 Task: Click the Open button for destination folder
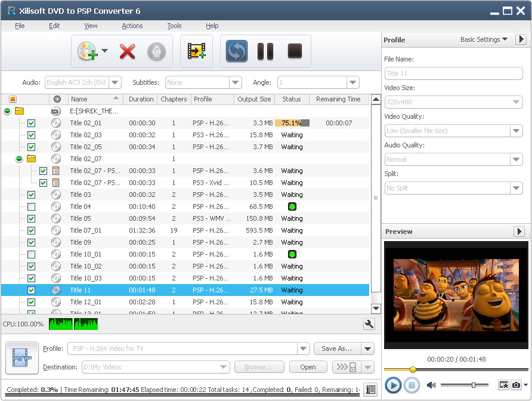(308, 367)
